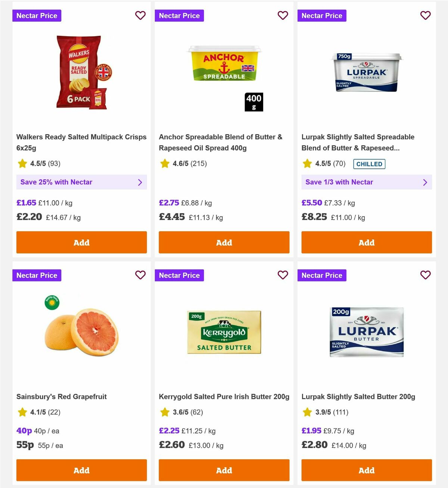Click the heart icon on Lurpak Butter 200g
Image resolution: width=448 pixels, height=488 pixels.
point(425,275)
